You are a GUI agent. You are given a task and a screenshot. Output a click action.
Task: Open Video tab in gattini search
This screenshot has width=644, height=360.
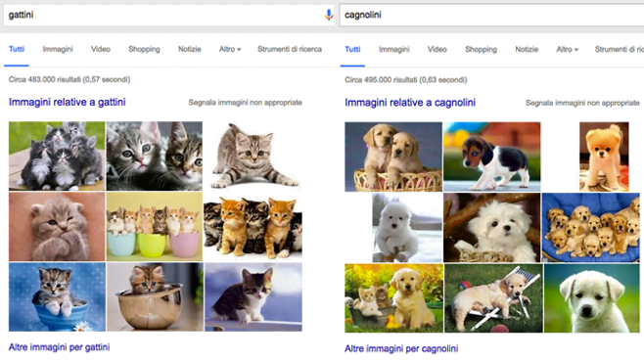(101, 49)
